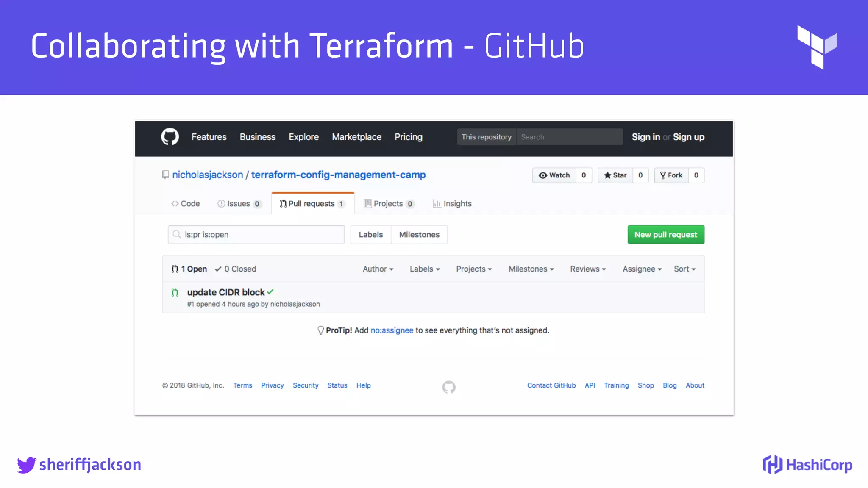Screen dimensions: 868x488
Task: Open the Blog footer link
Action: click(x=670, y=385)
